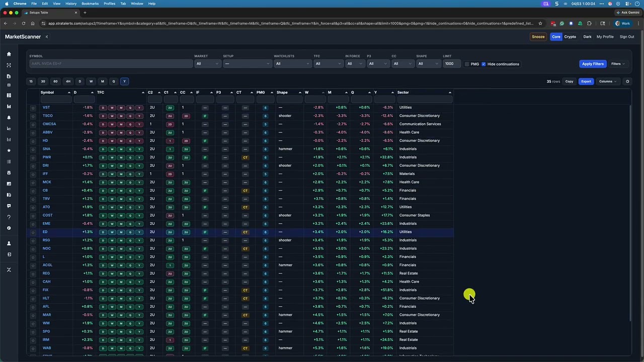
Task: Enable the PMG checkbox
Action: click(x=467, y=64)
